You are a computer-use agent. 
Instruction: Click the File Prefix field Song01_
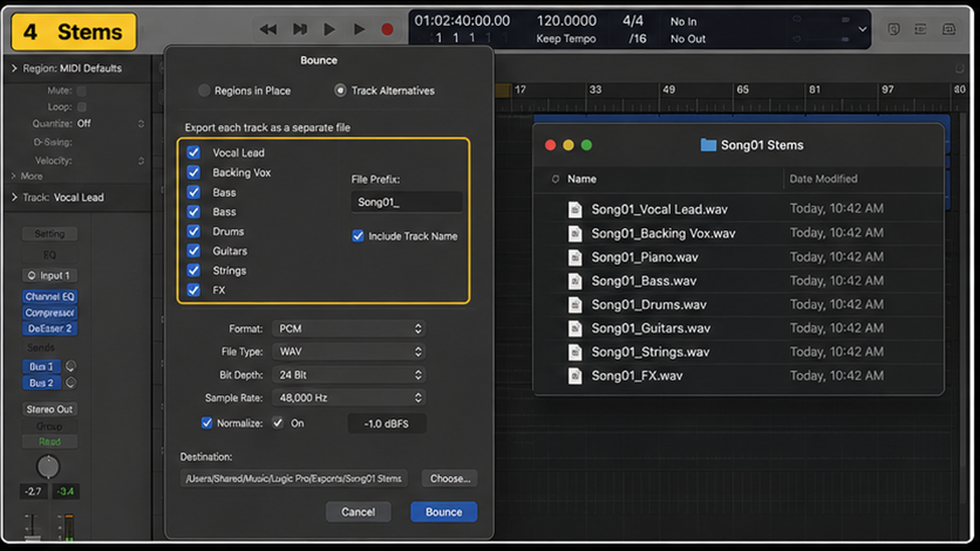point(407,203)
